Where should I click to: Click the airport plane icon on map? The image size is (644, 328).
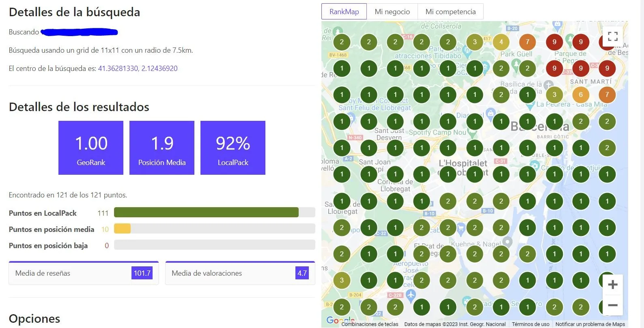pos(411,296)
